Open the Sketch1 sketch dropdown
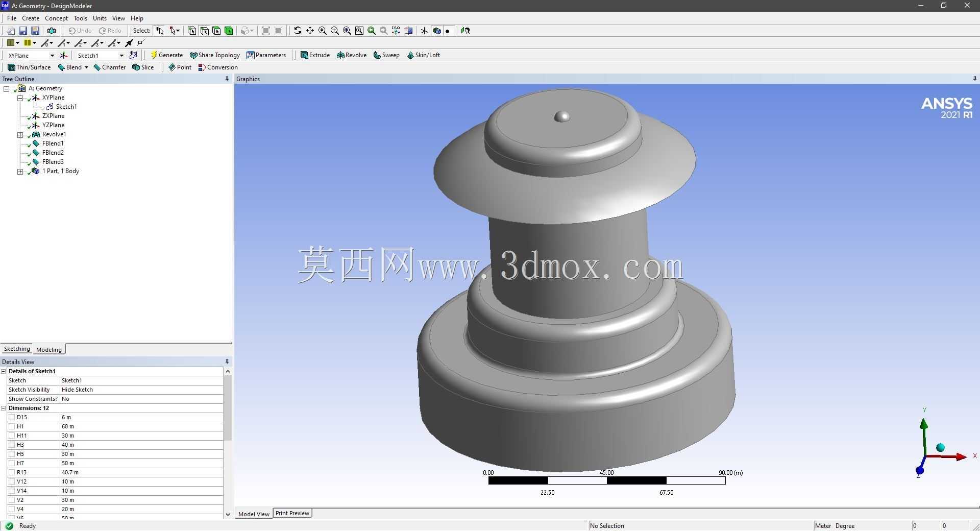Image resolution: width=980 pixels, height=531 pixels. coord(121,55)
